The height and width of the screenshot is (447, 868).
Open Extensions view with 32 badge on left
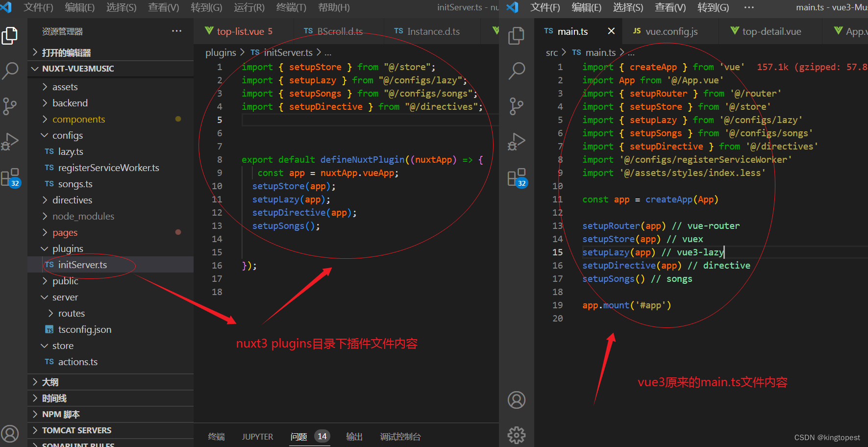(10, 177)
